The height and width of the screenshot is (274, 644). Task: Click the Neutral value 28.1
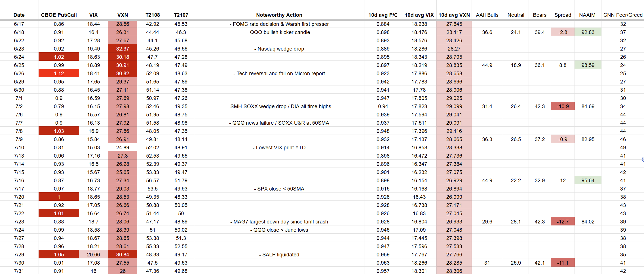pos(516,222)
